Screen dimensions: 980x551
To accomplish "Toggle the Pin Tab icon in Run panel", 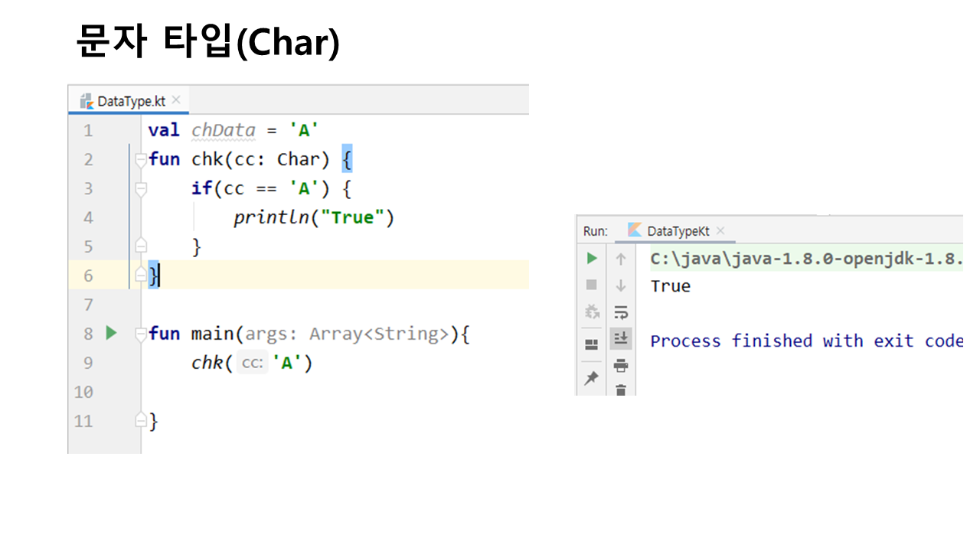I will point(592,378).
